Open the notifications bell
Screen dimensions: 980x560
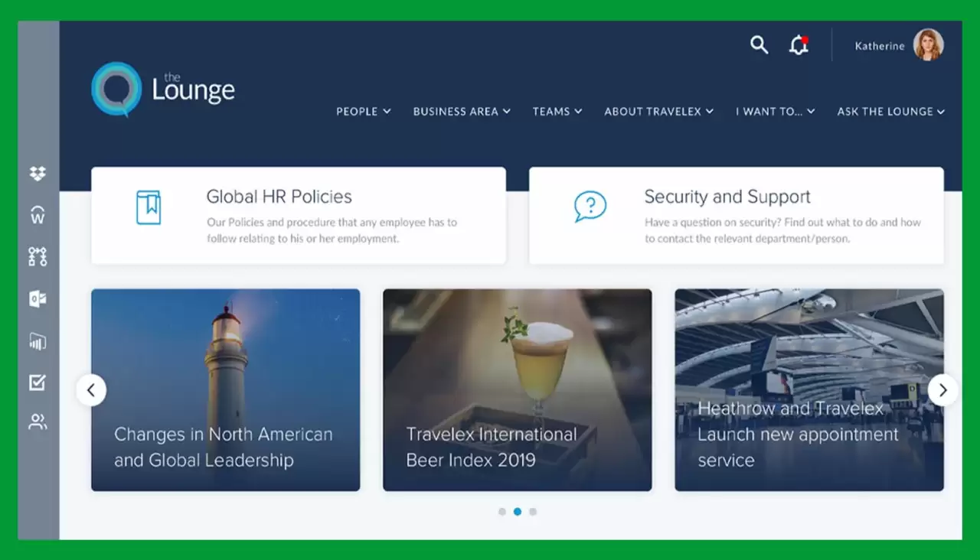[x=799, y=46]
